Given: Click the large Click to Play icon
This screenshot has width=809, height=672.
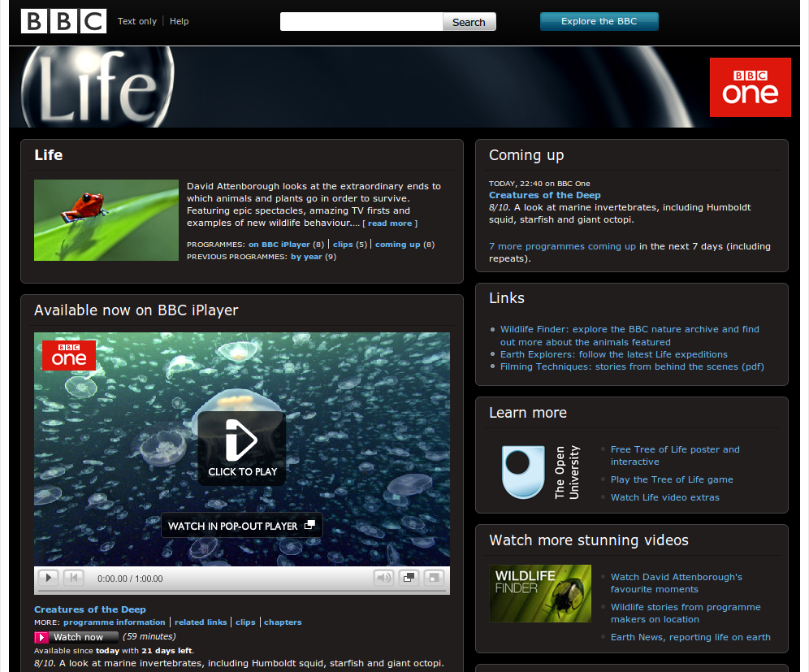Looking at the screenshot, I should (242, 448).
